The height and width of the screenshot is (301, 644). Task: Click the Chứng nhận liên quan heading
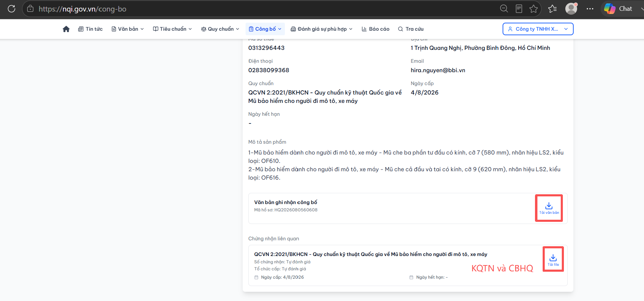coord(273,239)
